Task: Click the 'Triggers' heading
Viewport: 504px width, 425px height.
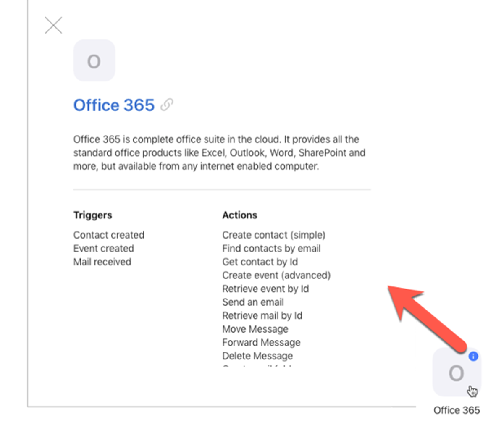Action: click(x=93, y=215)
